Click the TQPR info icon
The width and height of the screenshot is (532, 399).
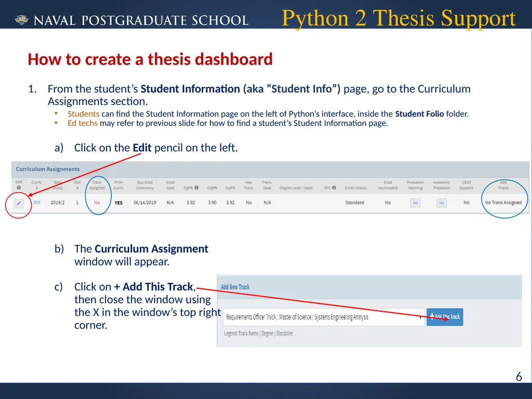tap(196, 188)
